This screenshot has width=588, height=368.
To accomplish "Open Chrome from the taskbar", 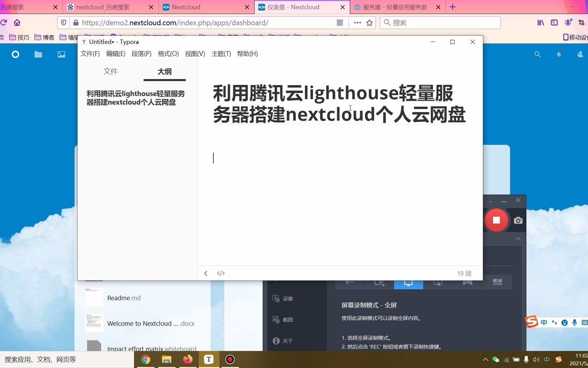I will coord(146,359).
